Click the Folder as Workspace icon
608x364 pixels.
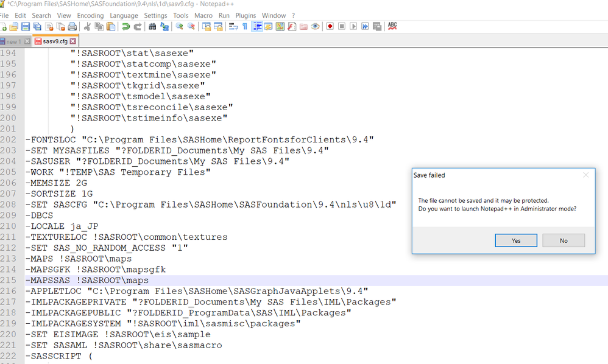303,26
